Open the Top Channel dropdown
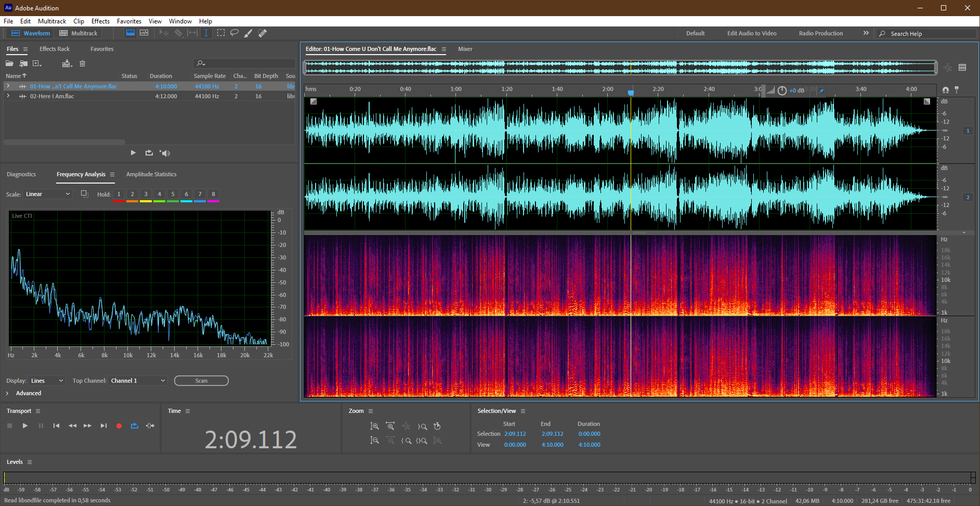Viewport: 980px width, 506px height. 138,381
